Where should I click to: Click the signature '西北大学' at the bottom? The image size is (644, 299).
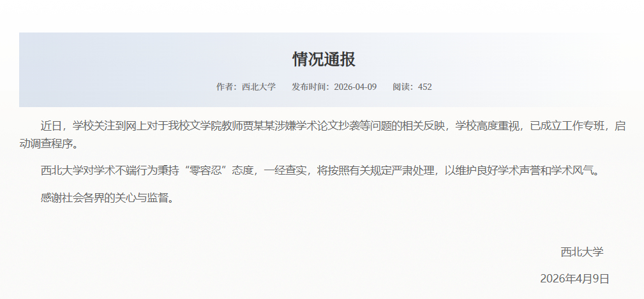click(x=582, y=252)
